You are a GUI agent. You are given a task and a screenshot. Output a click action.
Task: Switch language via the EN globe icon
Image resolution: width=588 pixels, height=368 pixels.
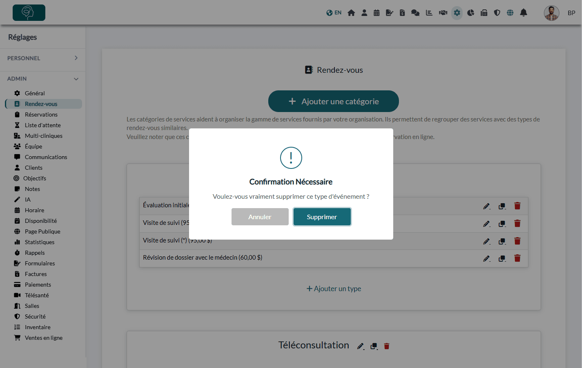click(334, 13)
